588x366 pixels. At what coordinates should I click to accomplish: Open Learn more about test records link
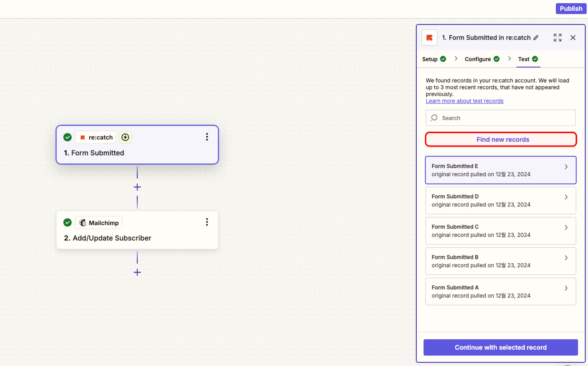point(464,101)
